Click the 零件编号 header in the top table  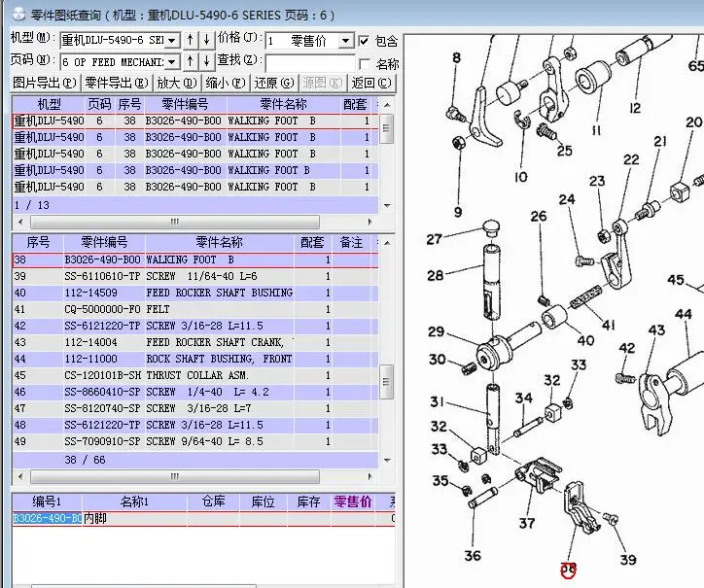coord(185,104)
